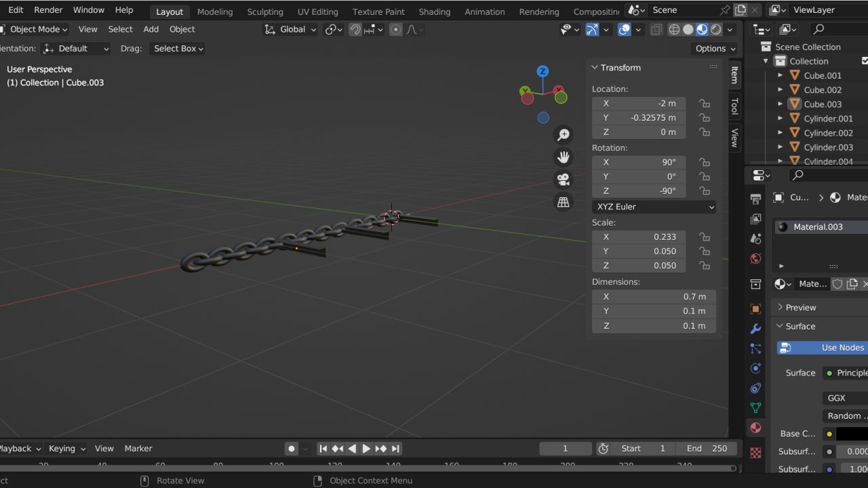Open the viewport Add menu
Viewport: 868px width, 488px height.
click(x=151, y=29)
